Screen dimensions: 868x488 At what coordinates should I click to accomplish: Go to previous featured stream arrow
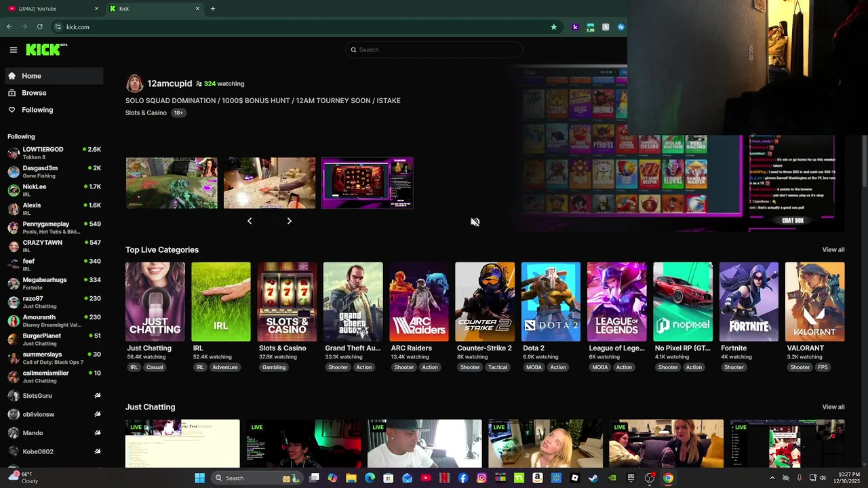click(x=250, y=221)
